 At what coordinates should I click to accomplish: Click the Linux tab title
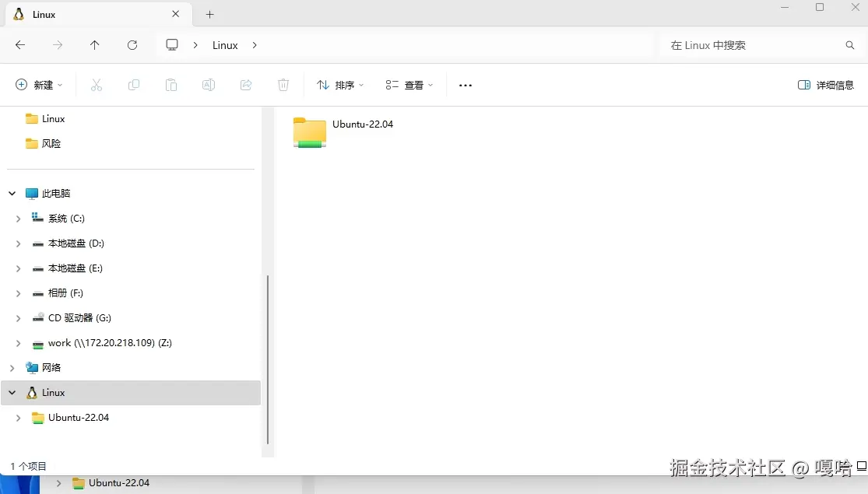[x=44, y=14]
